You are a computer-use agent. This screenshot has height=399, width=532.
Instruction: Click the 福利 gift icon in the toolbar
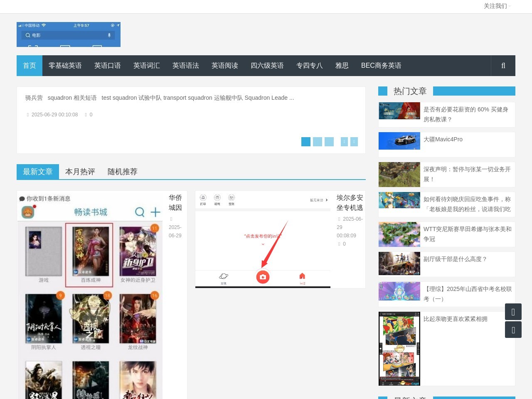pyautogui.click(x=217, y=197)
